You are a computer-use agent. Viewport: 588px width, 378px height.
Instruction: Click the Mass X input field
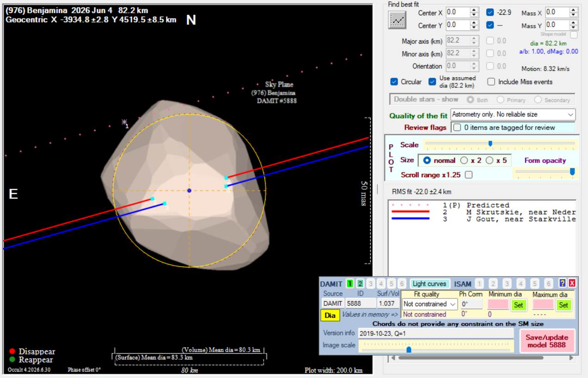coord(557,12)
